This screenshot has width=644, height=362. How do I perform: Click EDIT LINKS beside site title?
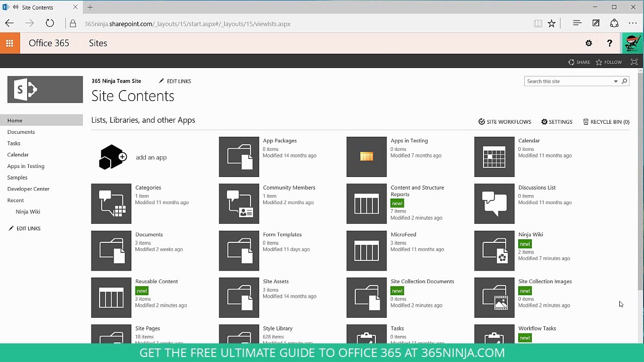[175, 81]
